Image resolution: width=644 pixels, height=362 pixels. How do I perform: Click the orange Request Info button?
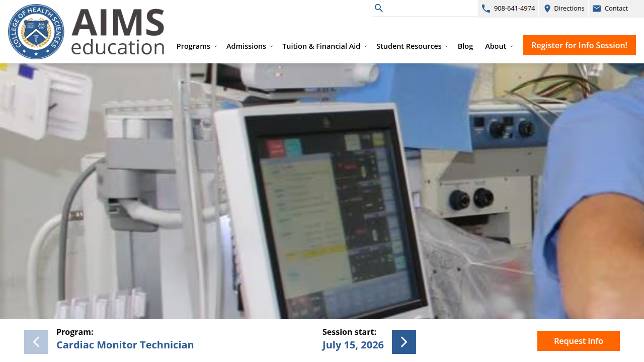(579, 341)
